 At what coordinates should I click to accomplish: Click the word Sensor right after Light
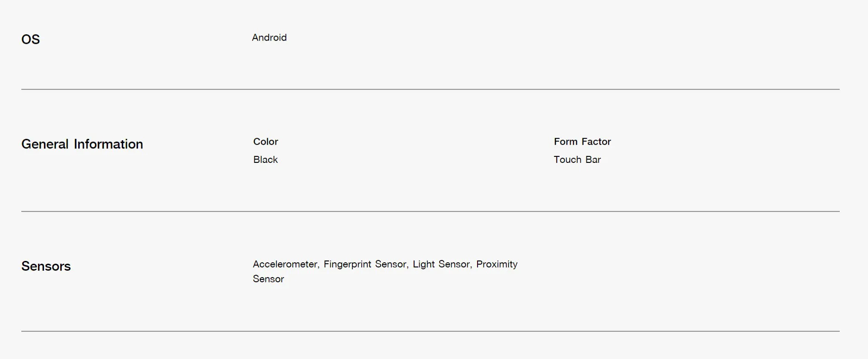[455, 264]
